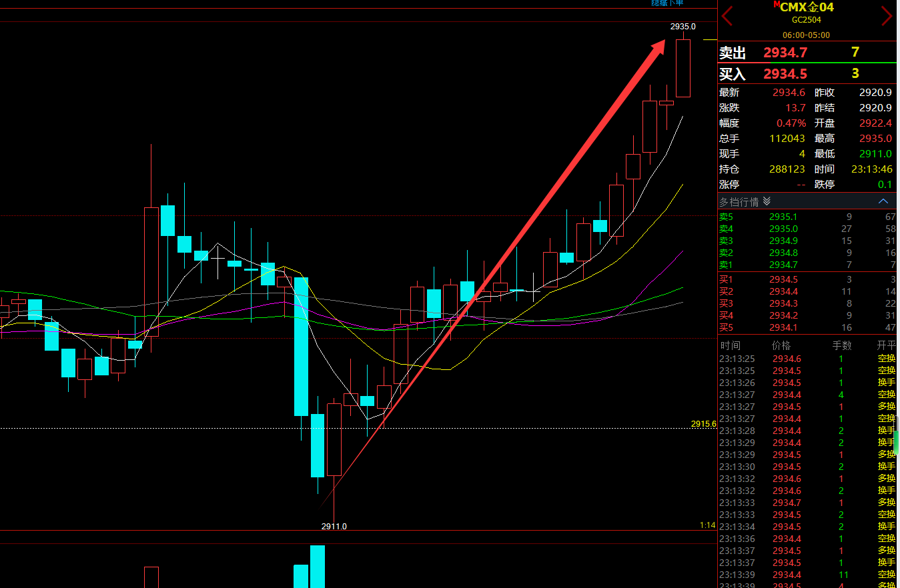The height and width of the screenshot is (588, 900).
Task: Click 最低 value 2911.0 in quote panel
Action: tap(875, 154)
